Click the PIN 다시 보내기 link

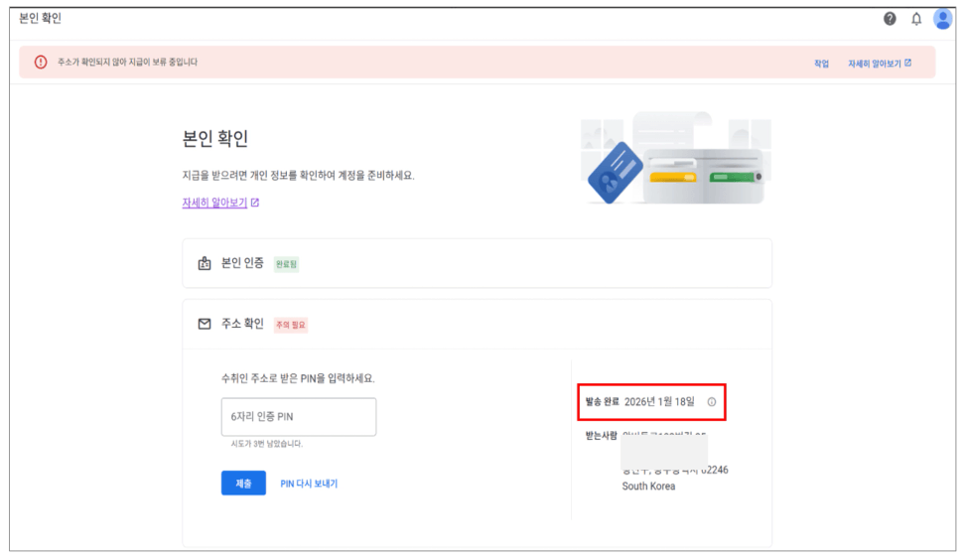tap(309, 484)
